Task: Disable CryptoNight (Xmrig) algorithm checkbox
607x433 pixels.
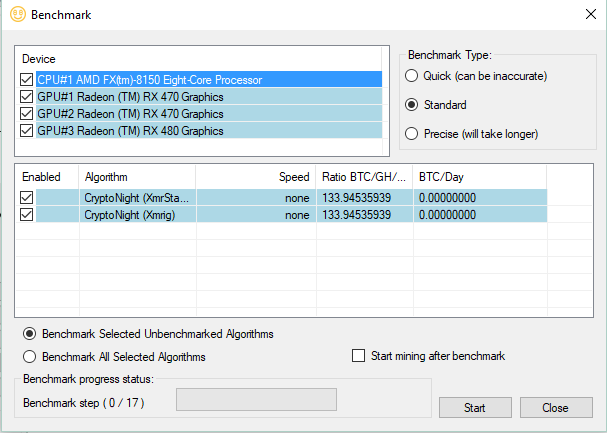Action: pos(26,215)
